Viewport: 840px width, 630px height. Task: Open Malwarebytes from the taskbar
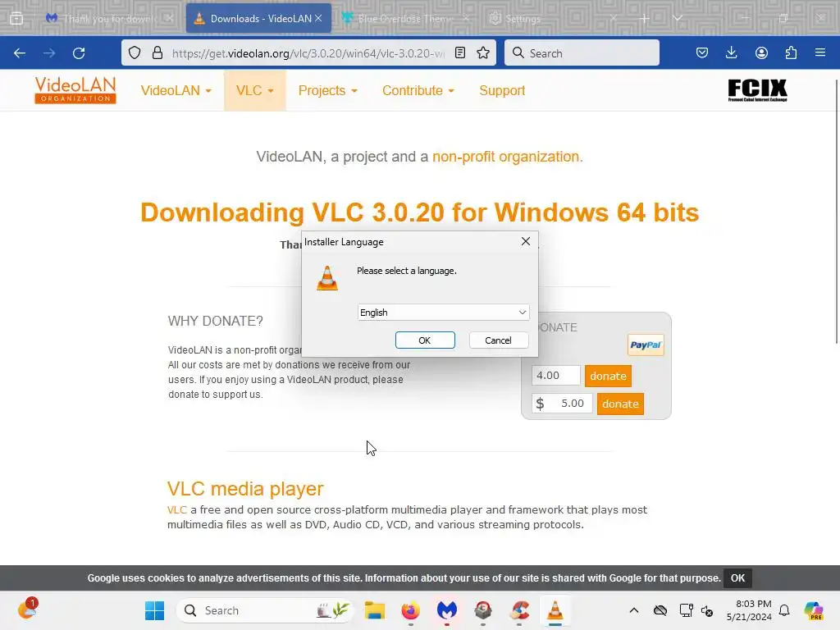447,610
